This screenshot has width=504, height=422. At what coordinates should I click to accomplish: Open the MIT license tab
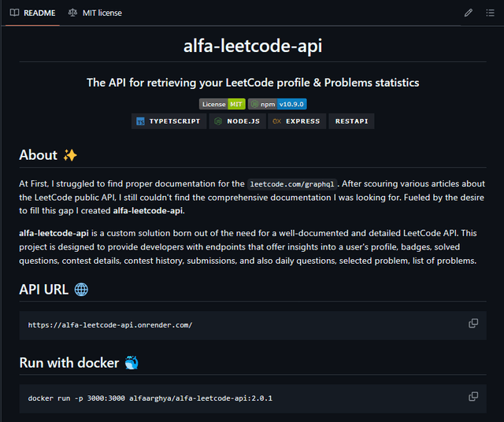[94, 13]
